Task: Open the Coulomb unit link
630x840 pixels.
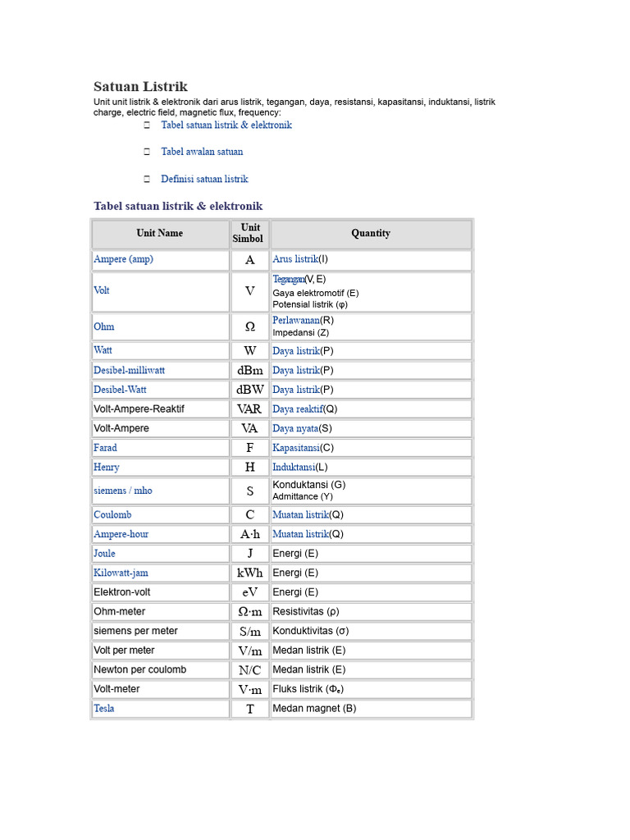Action: click(x=112, y=515)
